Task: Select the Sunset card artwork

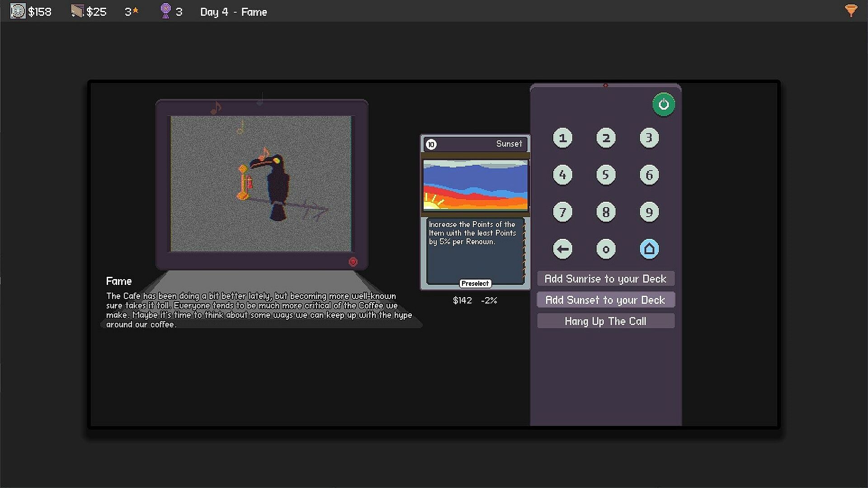Action: 475,185
